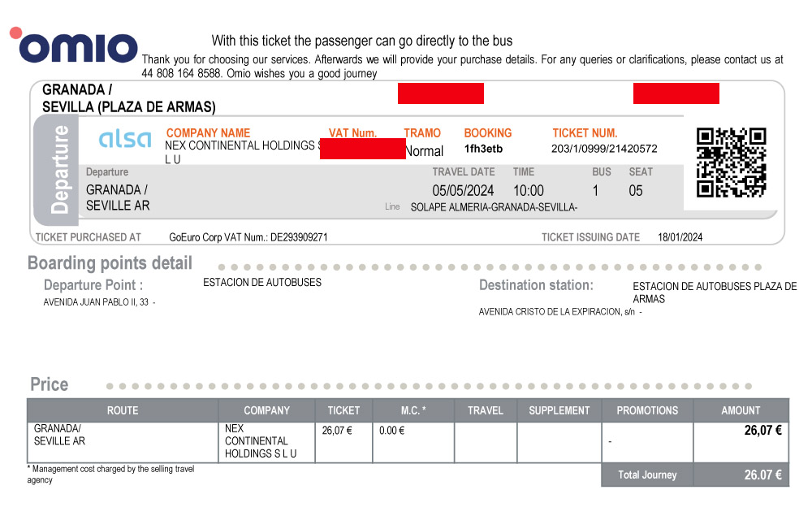The height and width of the screenshot is (529, 812).
Task: Click the ticket issuing date 18/01/2024
Action: coord(680,237)
